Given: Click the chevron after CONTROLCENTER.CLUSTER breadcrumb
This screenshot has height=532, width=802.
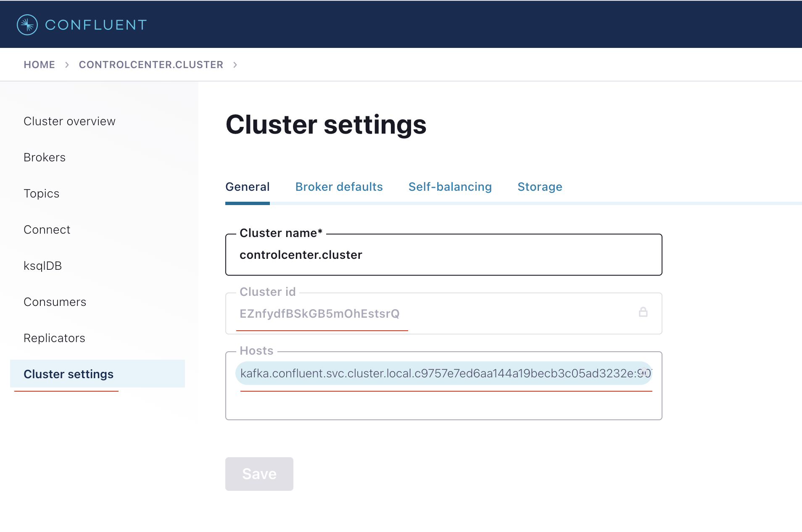Looking at the screenshot, I should [235, 65].
